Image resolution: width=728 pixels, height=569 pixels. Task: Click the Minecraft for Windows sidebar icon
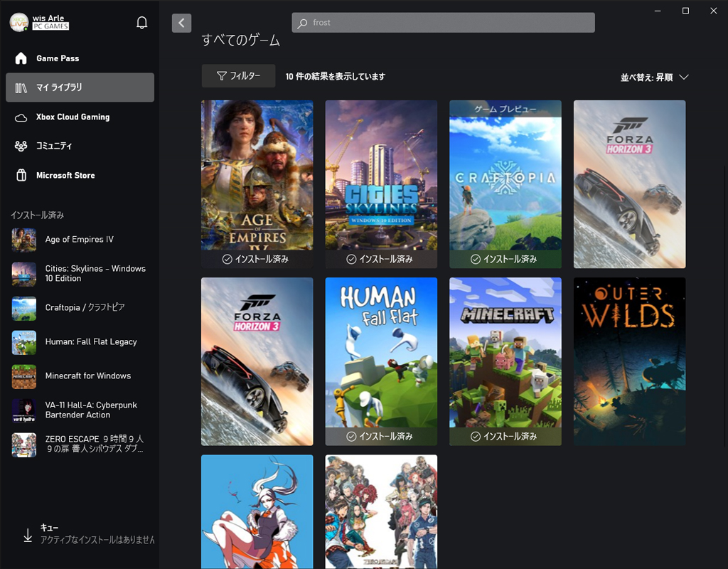click(x=23, y=377)
